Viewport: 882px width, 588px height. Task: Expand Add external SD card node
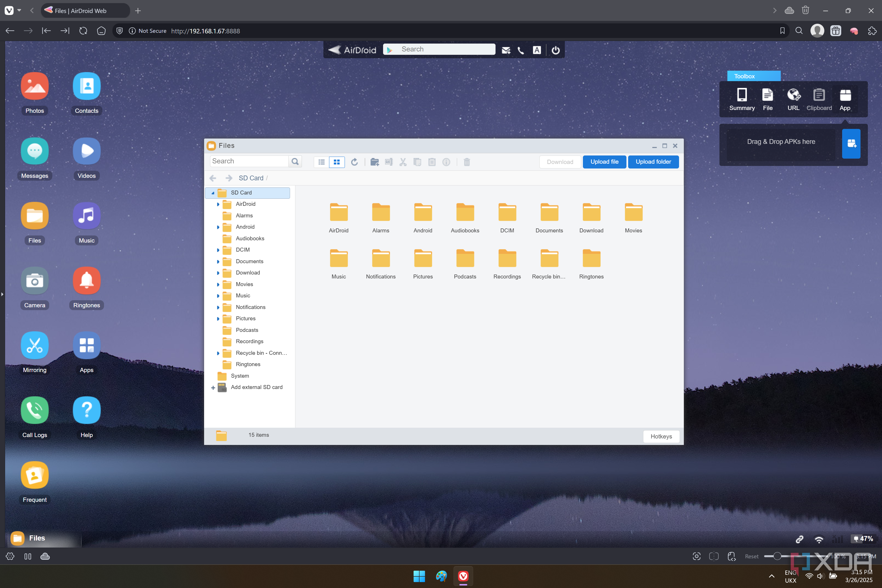(x=213, y=388)
